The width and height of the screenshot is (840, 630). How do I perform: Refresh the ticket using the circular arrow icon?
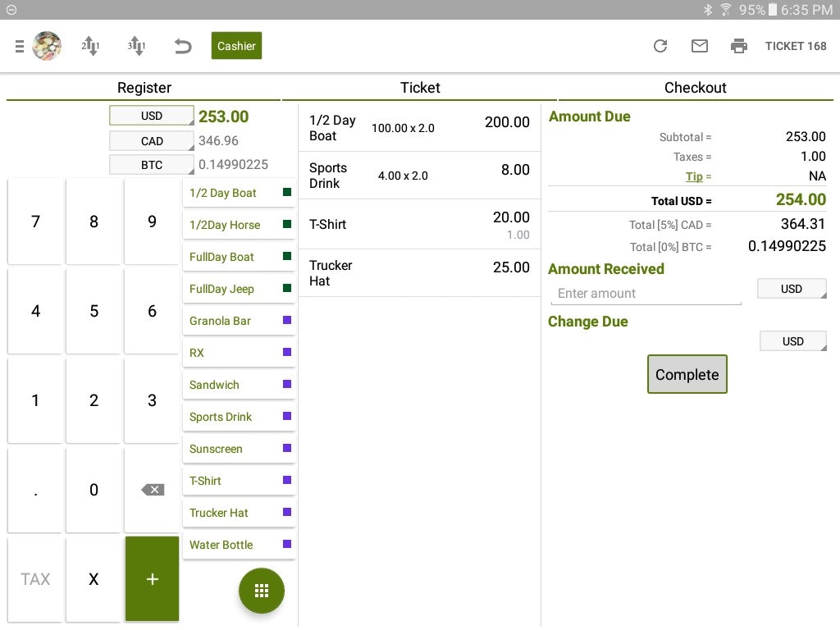660,46
